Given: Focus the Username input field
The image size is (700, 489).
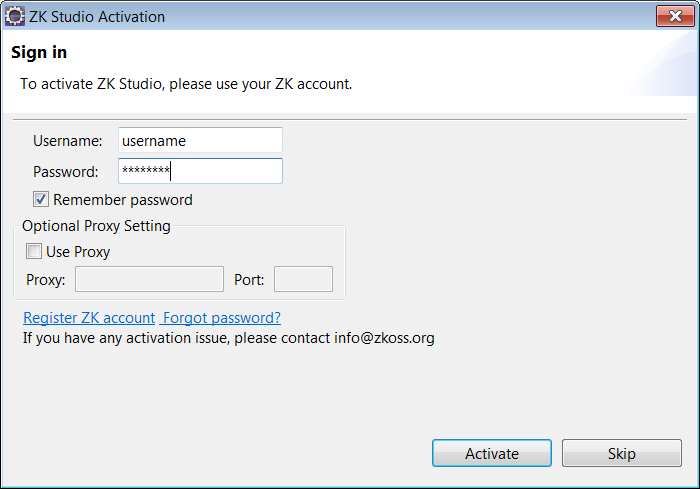Looking at the screenshot, I should point(200,140).
